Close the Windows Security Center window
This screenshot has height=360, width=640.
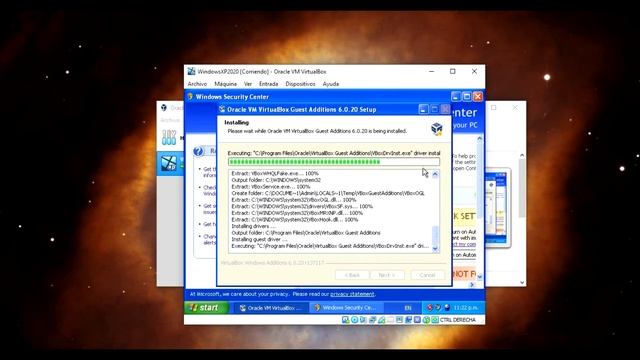[478, 96]
